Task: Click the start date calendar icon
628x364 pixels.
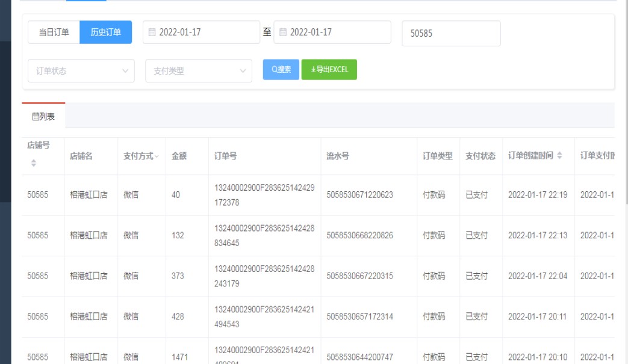Action: click(152, 32)
